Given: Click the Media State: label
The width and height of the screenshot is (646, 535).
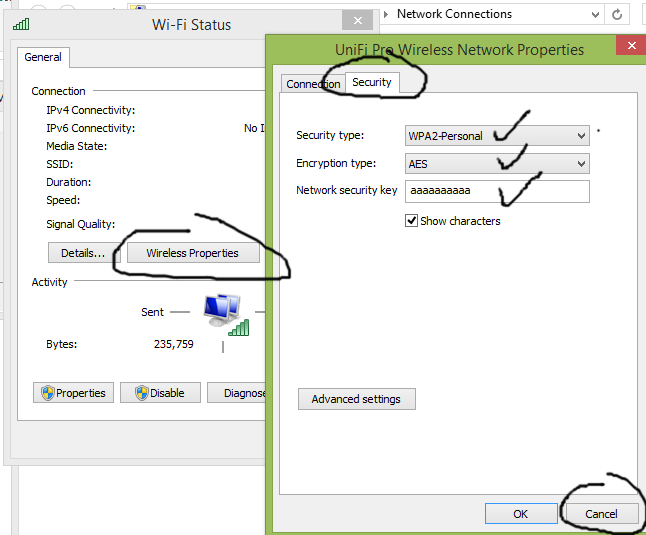Looking at the screenshot, I should coord(77,146).
